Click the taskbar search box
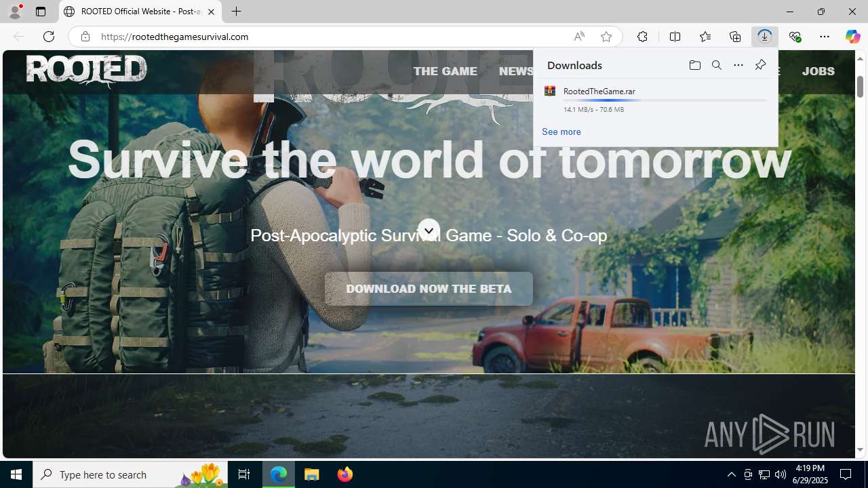Viewport: 868px width, 488px height. [x=130, y=474]
